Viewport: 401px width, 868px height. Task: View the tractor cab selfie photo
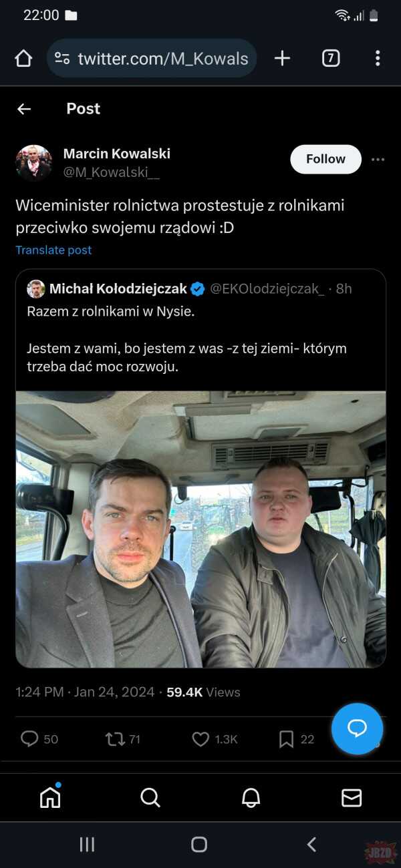click(200, 529)
